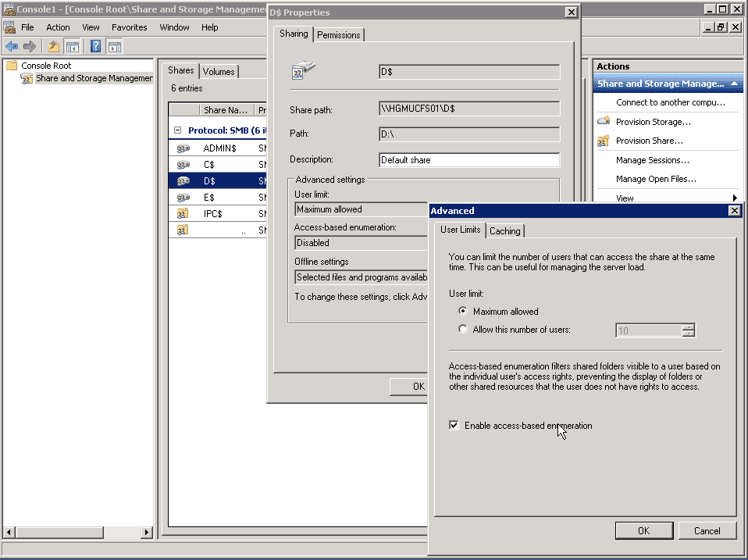Decrease user count with spinner down arrow
The height and width of the screenshot is (560, 748).
688,333
